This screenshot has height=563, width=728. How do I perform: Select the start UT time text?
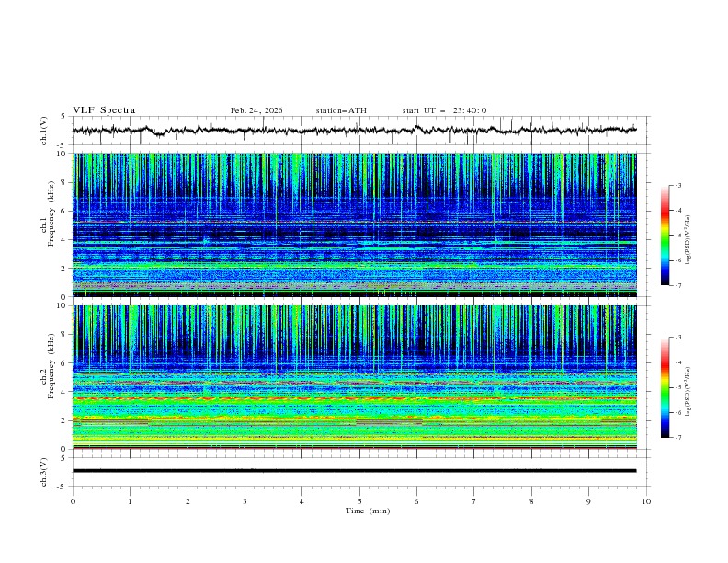(444, 110)
